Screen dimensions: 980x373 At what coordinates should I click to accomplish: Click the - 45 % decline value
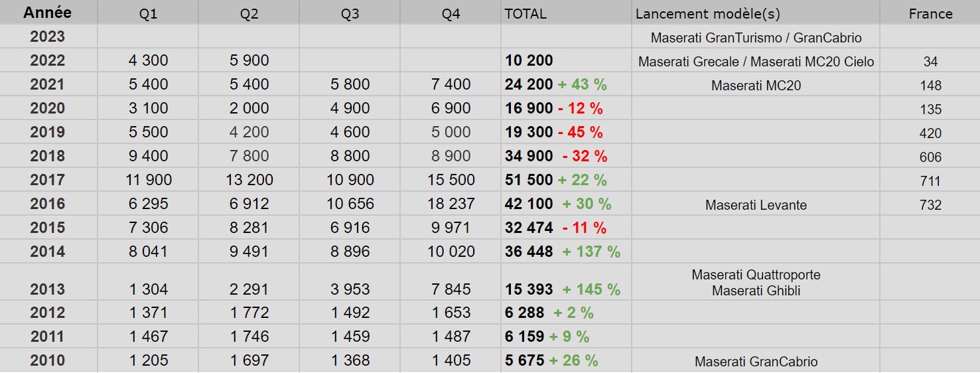coord(581,132)
